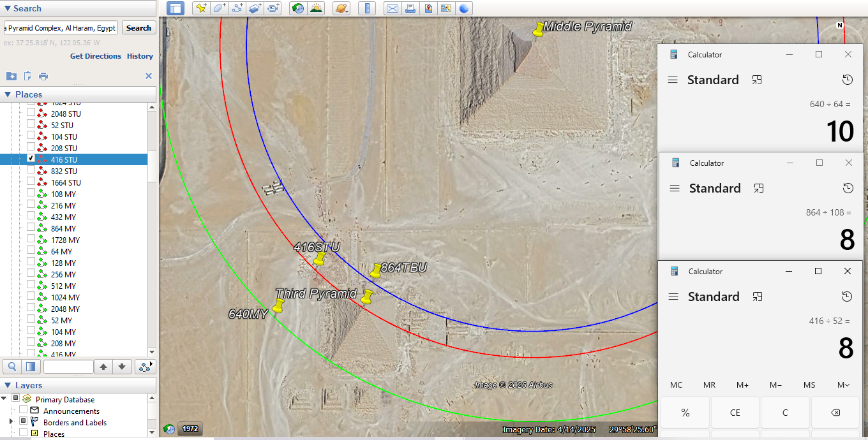Toggle sunlight across the landscape

(316, 8)
